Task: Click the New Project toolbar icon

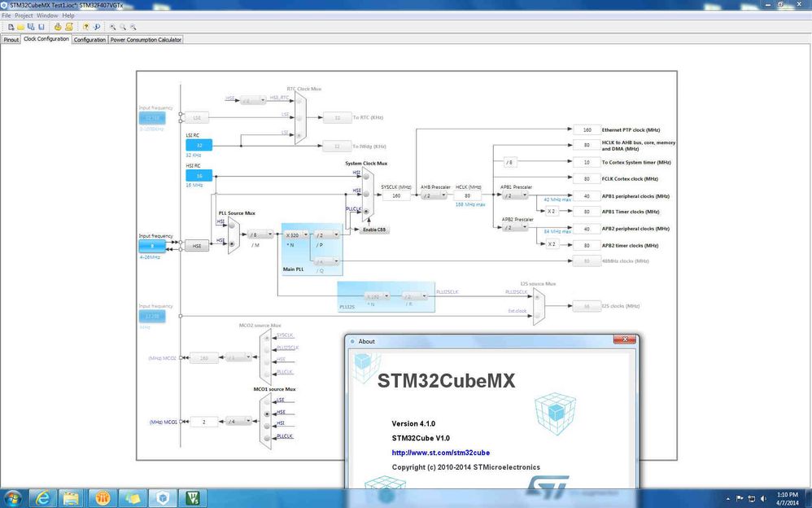Action: (x=11, y=26)
